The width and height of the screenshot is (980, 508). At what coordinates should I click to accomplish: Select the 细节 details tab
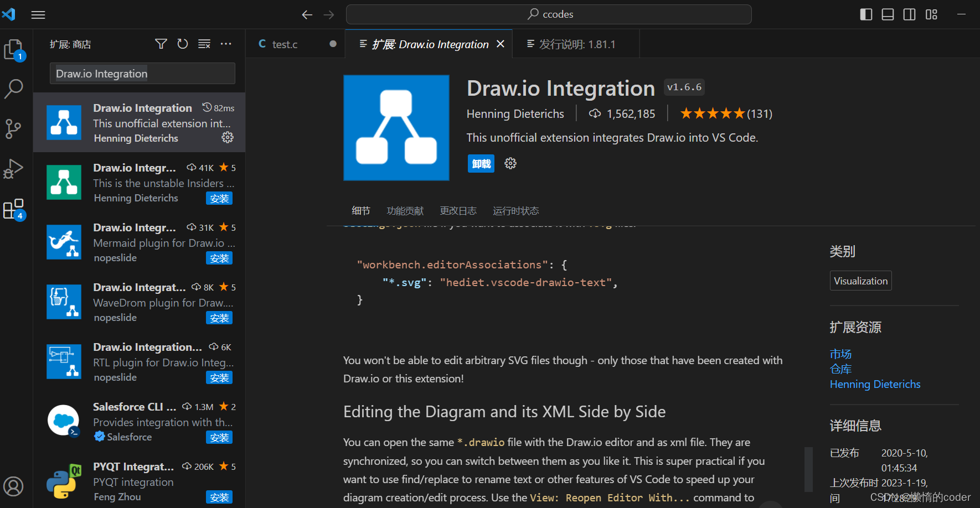pyautogui.click(x=361, y=211)
